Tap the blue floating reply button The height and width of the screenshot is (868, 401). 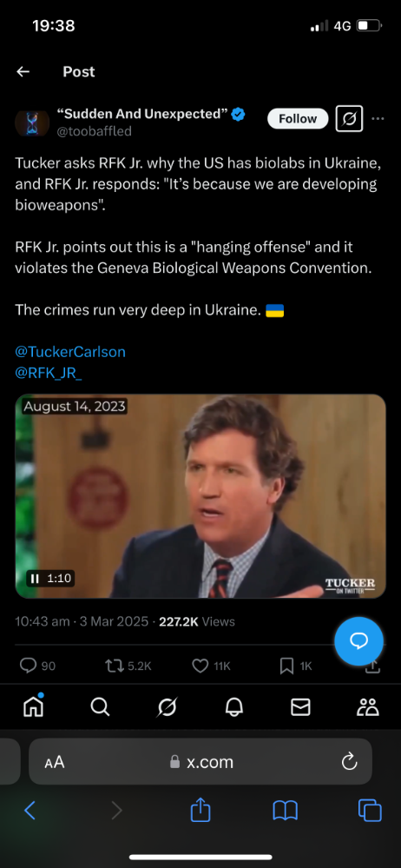[x=358, y=641]
